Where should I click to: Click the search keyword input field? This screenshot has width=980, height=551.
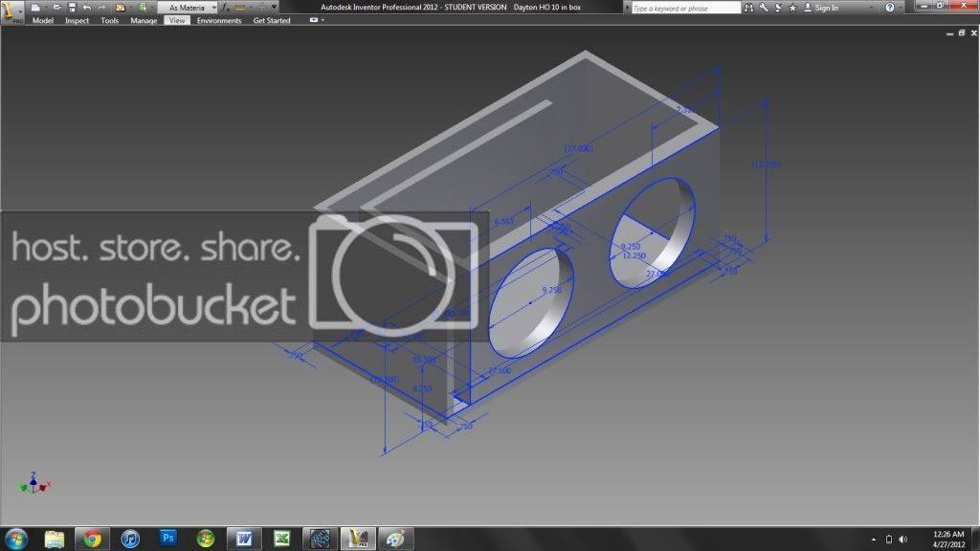coord(685,8)
